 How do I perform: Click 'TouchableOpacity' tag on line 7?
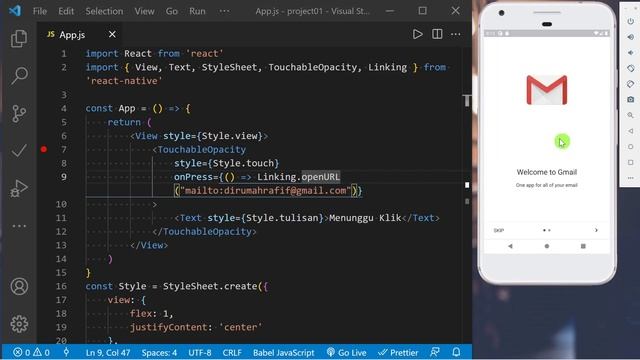pos(202,149)
